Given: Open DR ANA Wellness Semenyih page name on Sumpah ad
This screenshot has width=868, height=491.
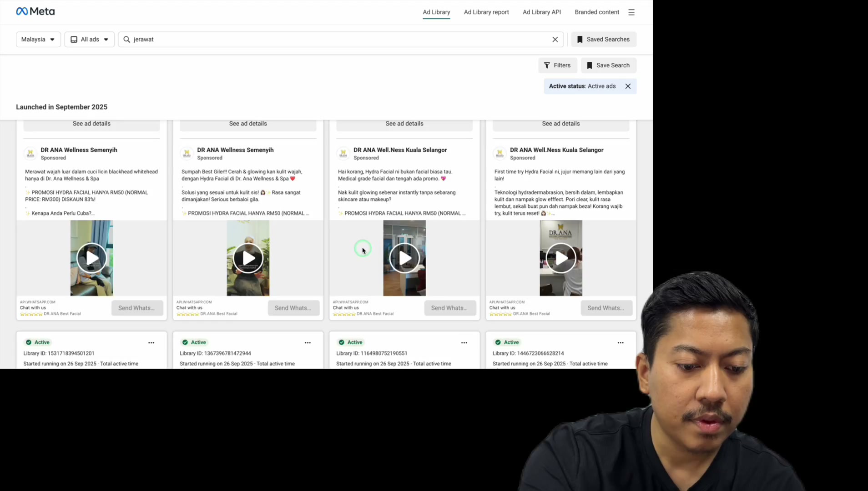Looking at the screenshot, I should pyautogui.click(x=235, y=150).
